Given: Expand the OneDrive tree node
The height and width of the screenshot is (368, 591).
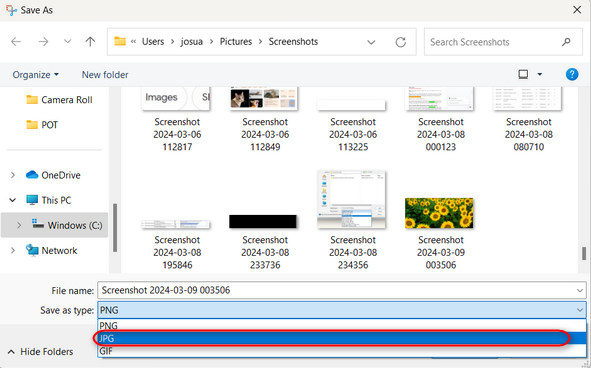Looking at the screenshot, I should [13, 175].
